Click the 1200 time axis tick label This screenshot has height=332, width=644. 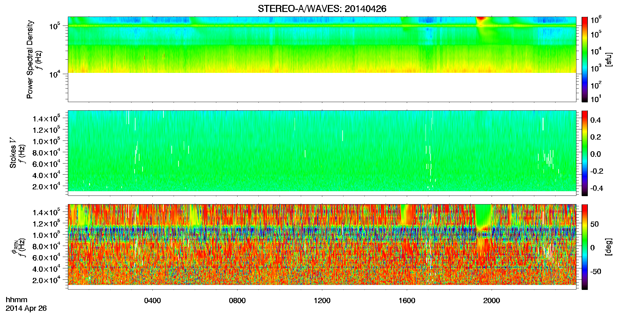(x=322, y=301)
